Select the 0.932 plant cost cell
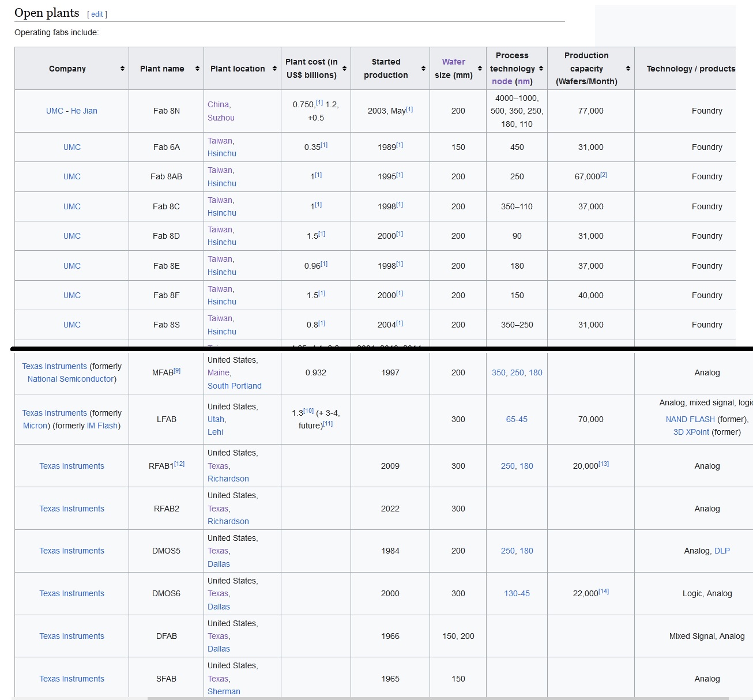753x700 pixels. click(x=316, y=372)
